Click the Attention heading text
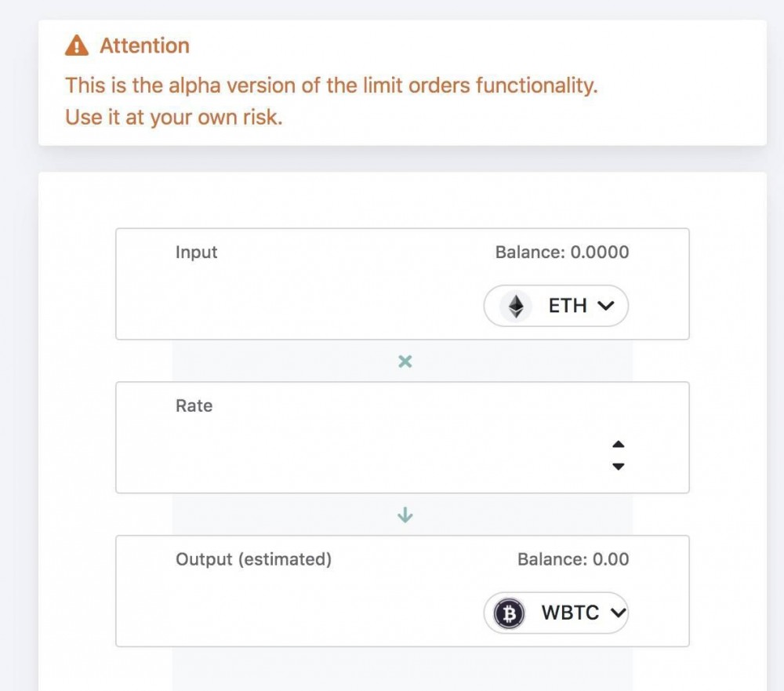 [144, 45]
